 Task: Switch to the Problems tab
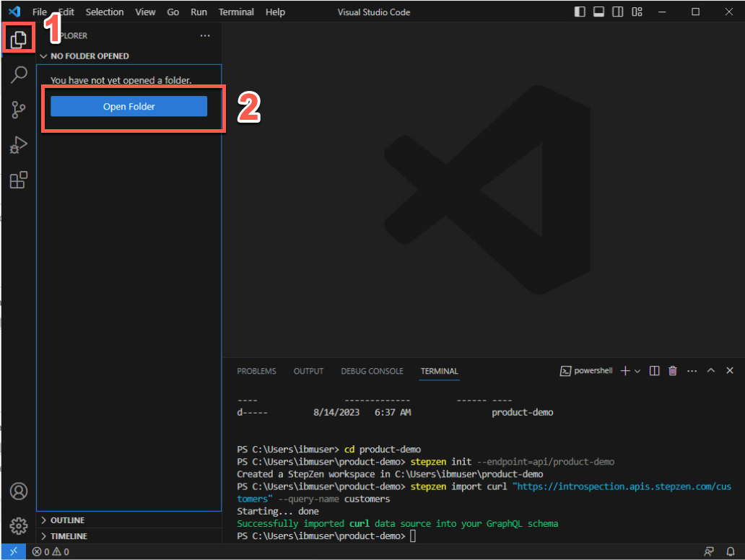[256, 371]
